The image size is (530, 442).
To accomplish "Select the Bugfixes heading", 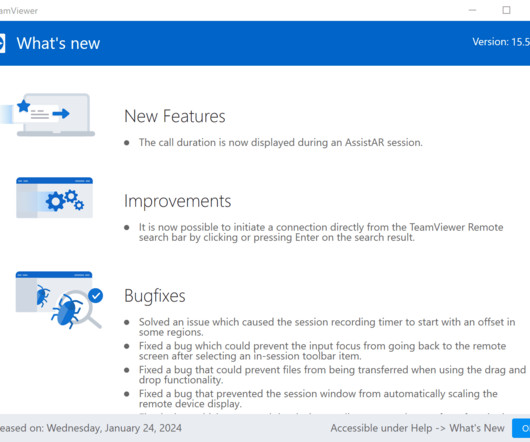I will [x=155, y=296].
